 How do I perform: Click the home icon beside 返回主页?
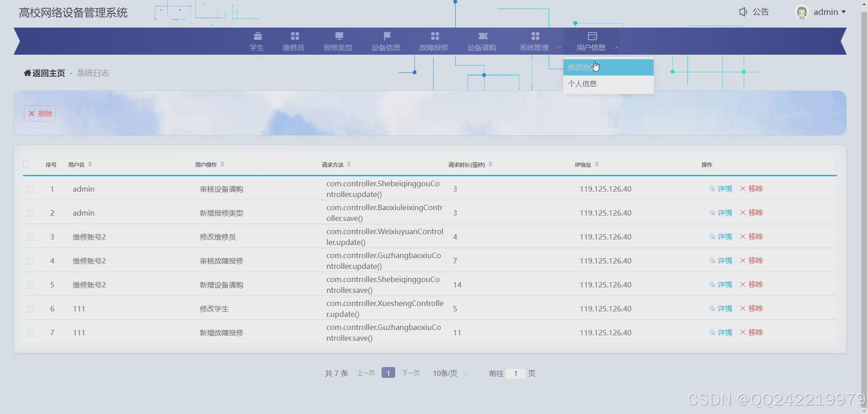click(27, 73)
